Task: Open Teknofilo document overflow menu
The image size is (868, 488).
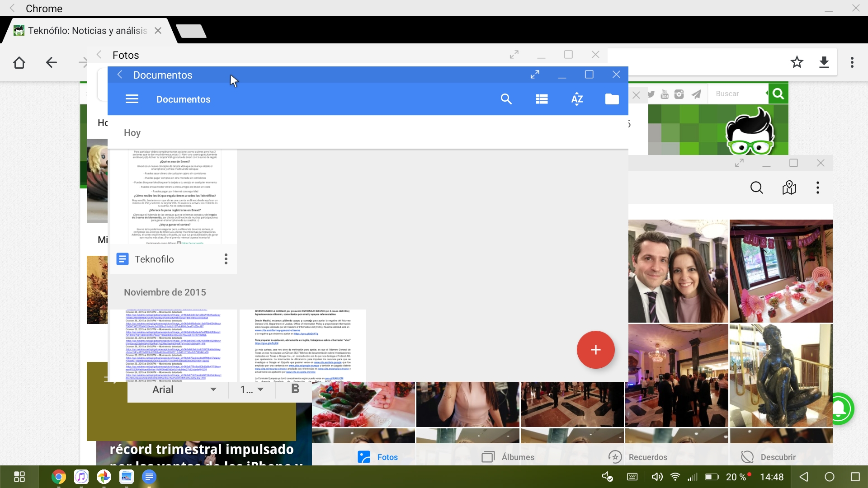Action: (226, 259)
